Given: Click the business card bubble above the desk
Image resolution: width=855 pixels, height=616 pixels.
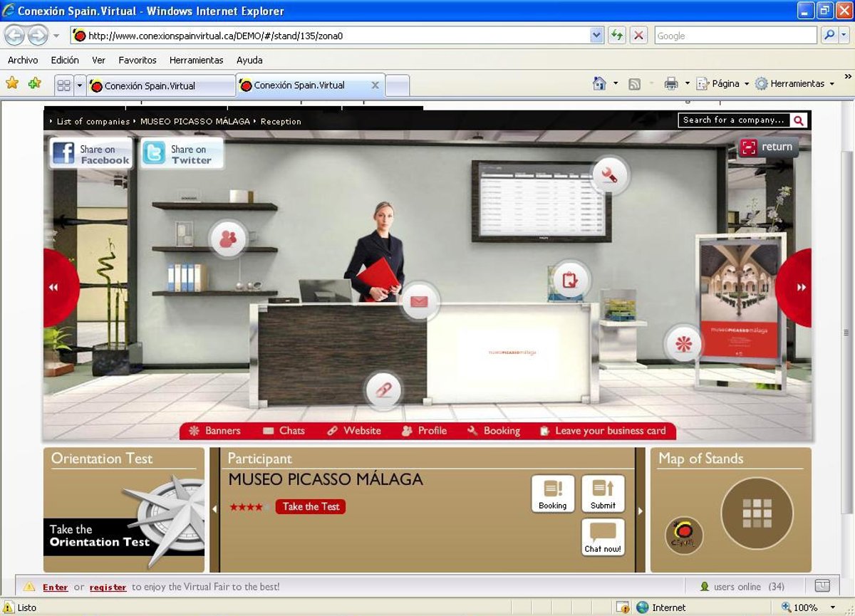Looking at the screenshot, I should click(570, 279).
